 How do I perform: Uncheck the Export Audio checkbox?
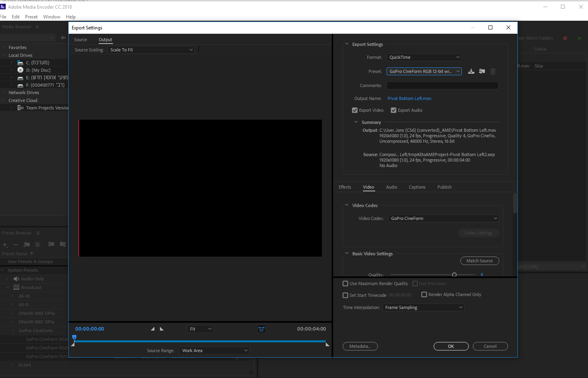point(394,110)
